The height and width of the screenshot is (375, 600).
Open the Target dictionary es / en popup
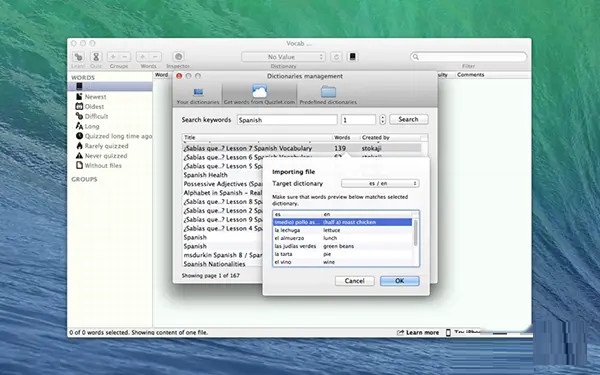pos(380,184)
